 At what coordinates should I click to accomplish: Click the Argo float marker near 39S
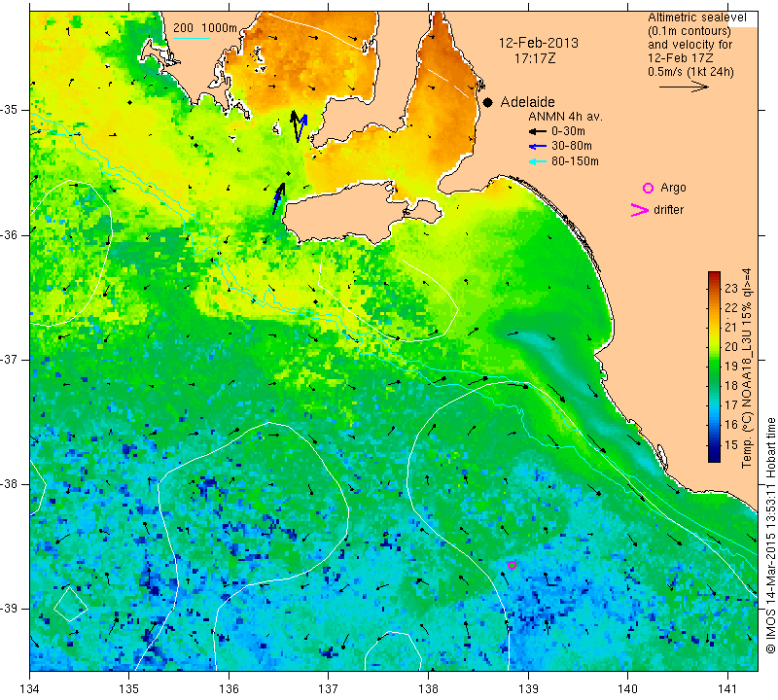click(513, 565)
